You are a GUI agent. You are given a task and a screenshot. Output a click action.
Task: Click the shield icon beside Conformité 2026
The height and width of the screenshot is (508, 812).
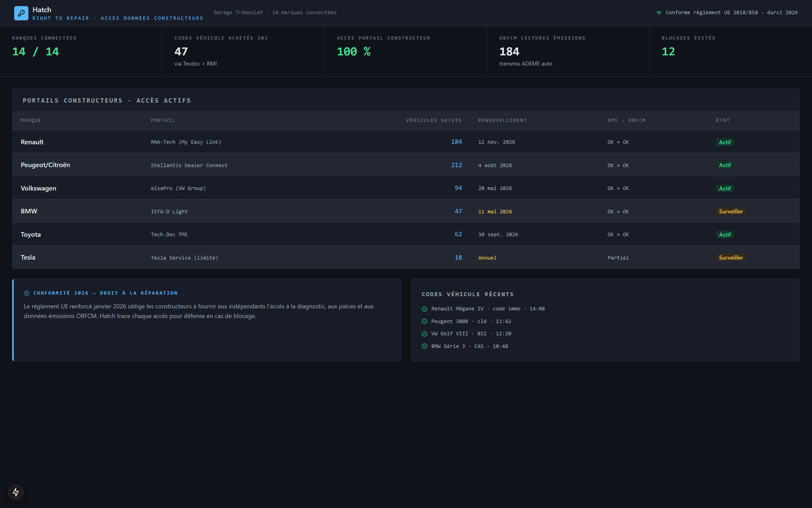click(x=27, y=293)
